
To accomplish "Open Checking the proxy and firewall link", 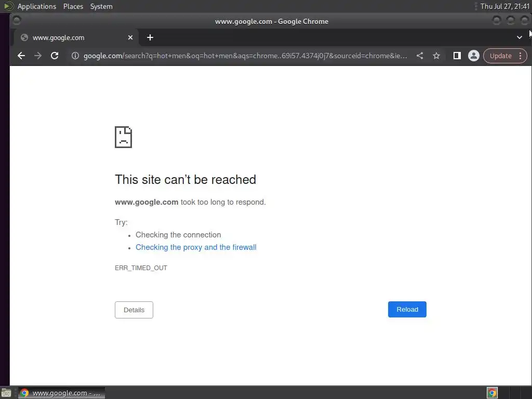I will click(196, 247).
